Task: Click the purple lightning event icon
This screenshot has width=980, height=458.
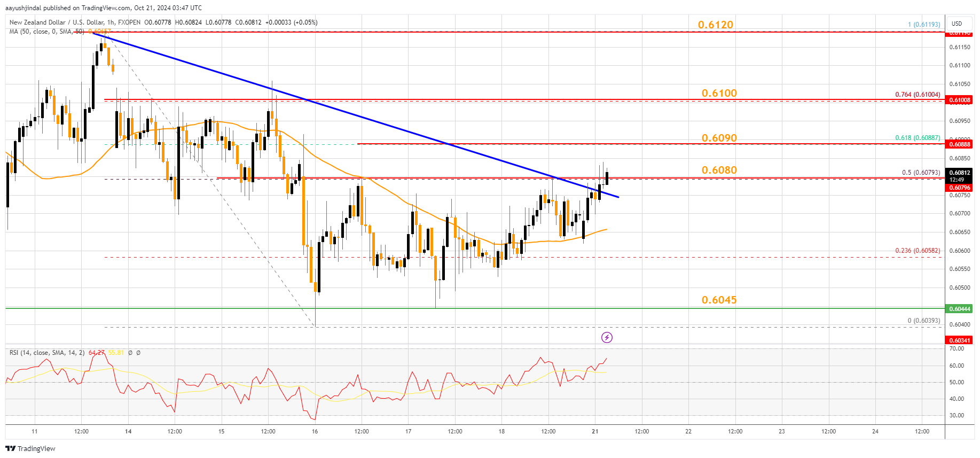Action: click(607, 337)
